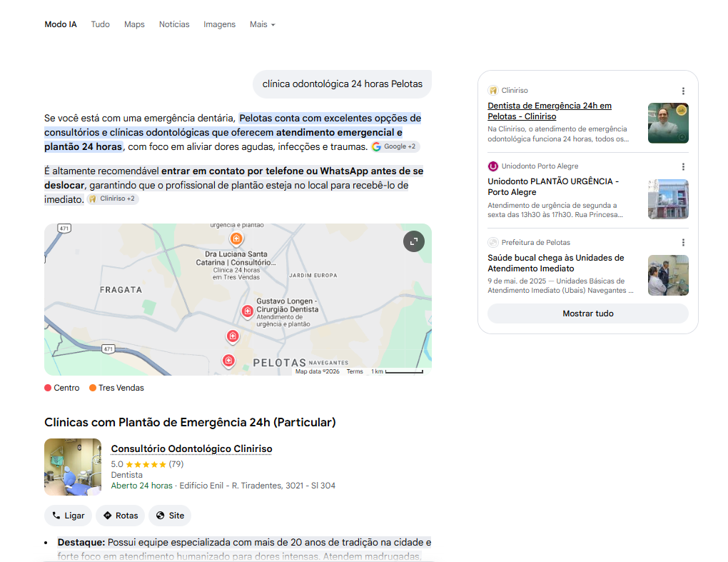
Task: Open Consultório Odontológico Cliniriso link
Action: (191, 448)
